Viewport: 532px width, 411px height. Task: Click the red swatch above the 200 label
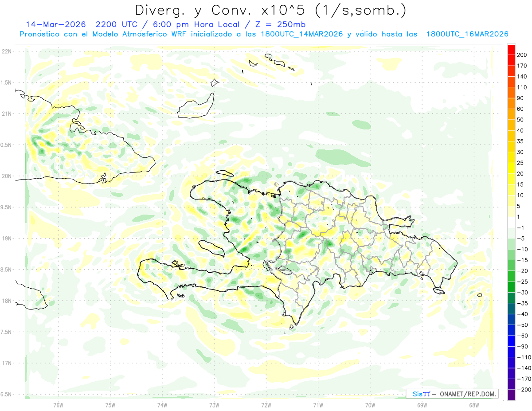coord(511,50)
